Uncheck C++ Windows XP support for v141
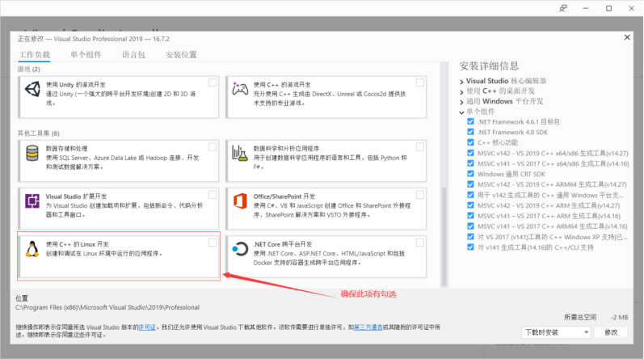The height and width of the screenshot is (359, 644). pyautogui.click(x=471, y=237)
